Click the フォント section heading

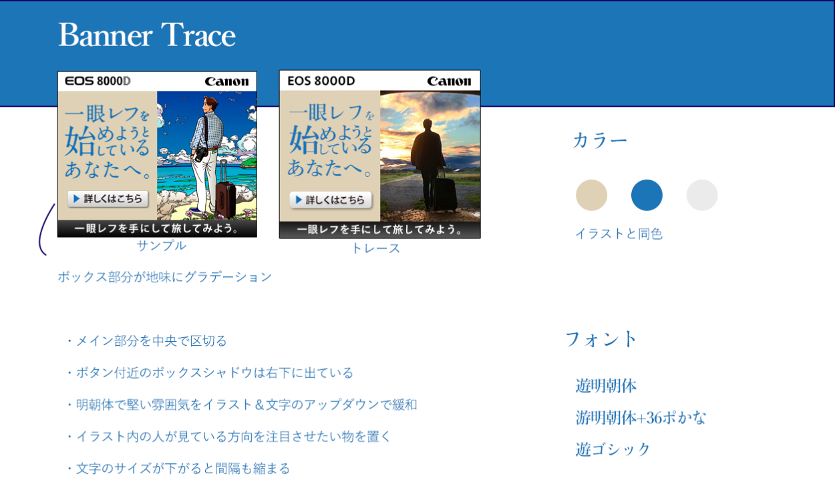click(x=601, y=339)
